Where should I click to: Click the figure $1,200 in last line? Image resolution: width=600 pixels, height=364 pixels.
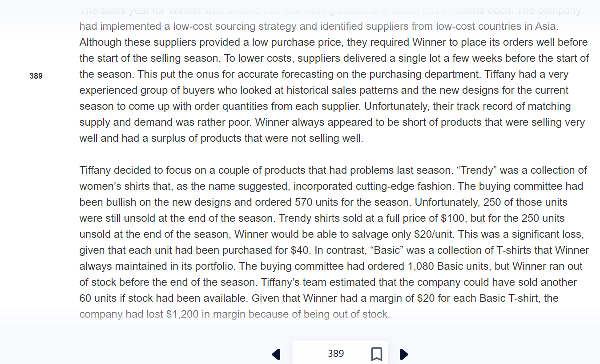[x=182, y=314]
